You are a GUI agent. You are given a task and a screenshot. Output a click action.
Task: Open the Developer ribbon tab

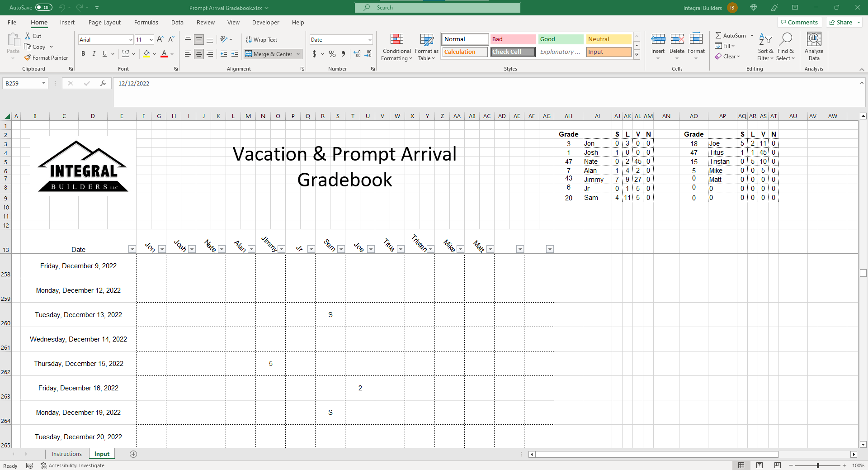pyautogui.click(x=265, y=22)
